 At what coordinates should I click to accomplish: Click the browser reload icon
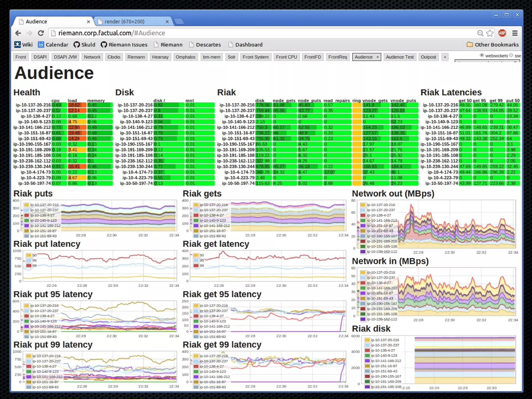(x=41, y=33)
